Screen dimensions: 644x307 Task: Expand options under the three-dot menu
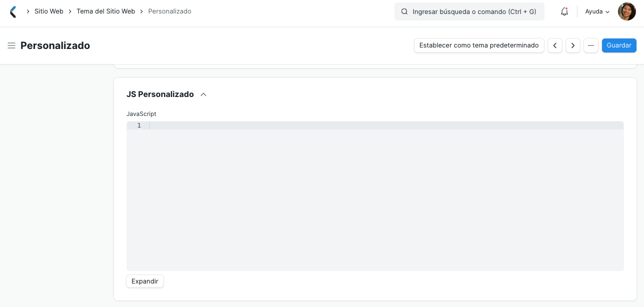[591, 45]
